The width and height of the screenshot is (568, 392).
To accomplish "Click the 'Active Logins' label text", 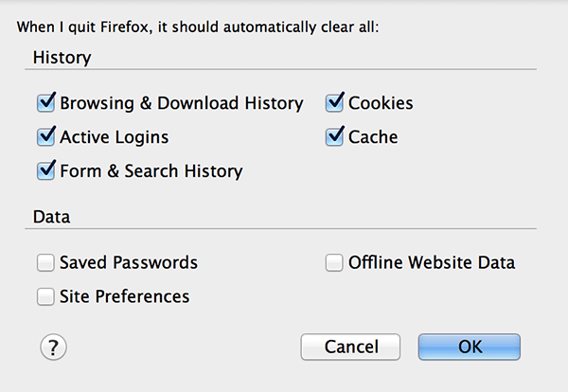I will pos(114,137).
